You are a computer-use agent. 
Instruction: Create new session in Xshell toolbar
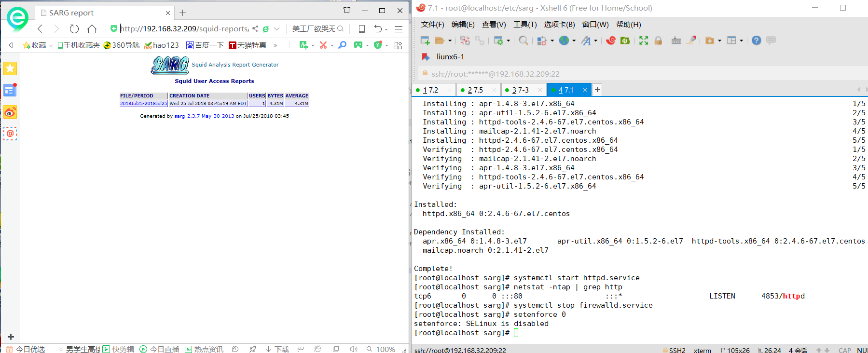[x=425, y=41]
